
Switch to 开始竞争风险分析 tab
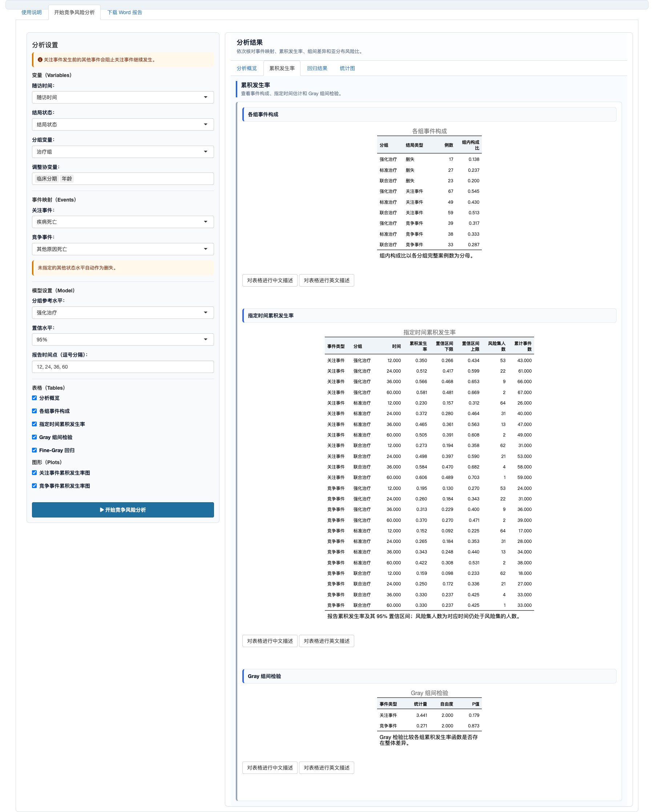(x=74, y=12)
